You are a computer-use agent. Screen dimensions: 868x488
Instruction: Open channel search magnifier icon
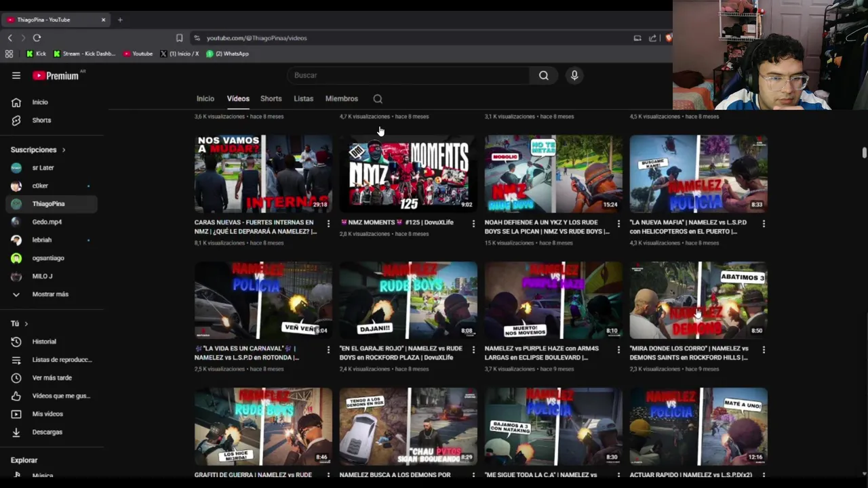[x=378, y=99]
